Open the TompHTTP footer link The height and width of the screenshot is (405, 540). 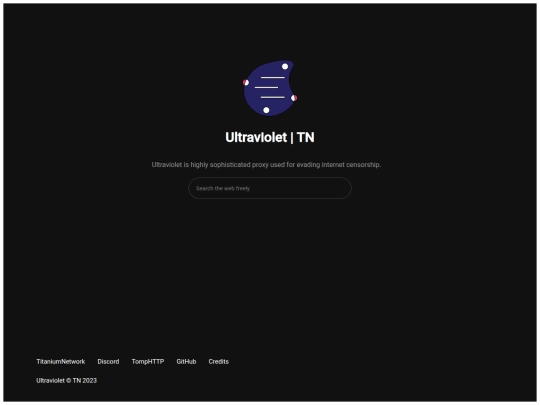point(148,362)
